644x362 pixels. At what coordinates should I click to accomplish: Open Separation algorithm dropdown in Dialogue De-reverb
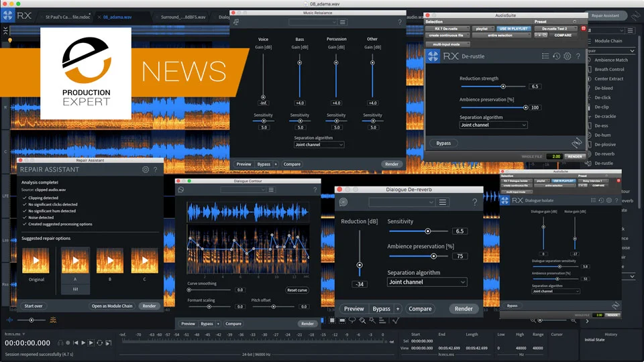point(427,282)
